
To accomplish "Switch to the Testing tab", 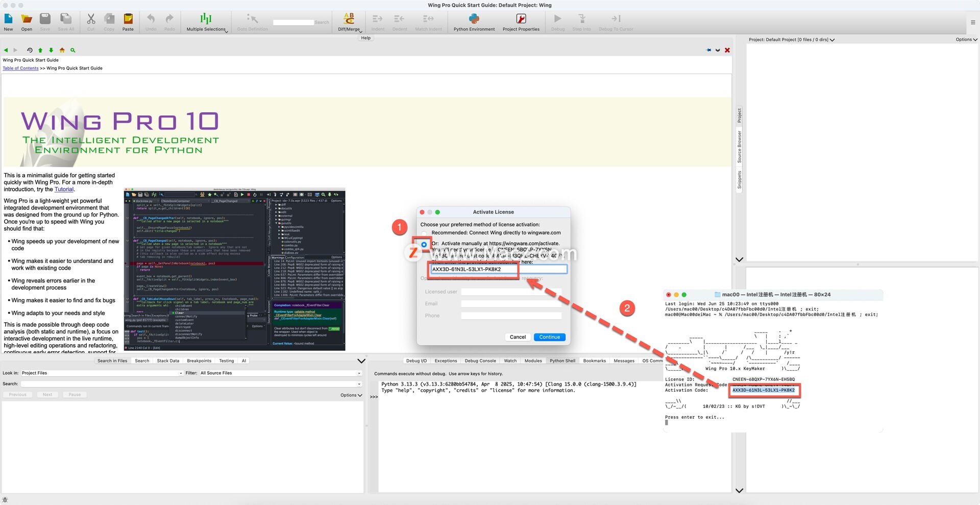I will tap(227, 361).
